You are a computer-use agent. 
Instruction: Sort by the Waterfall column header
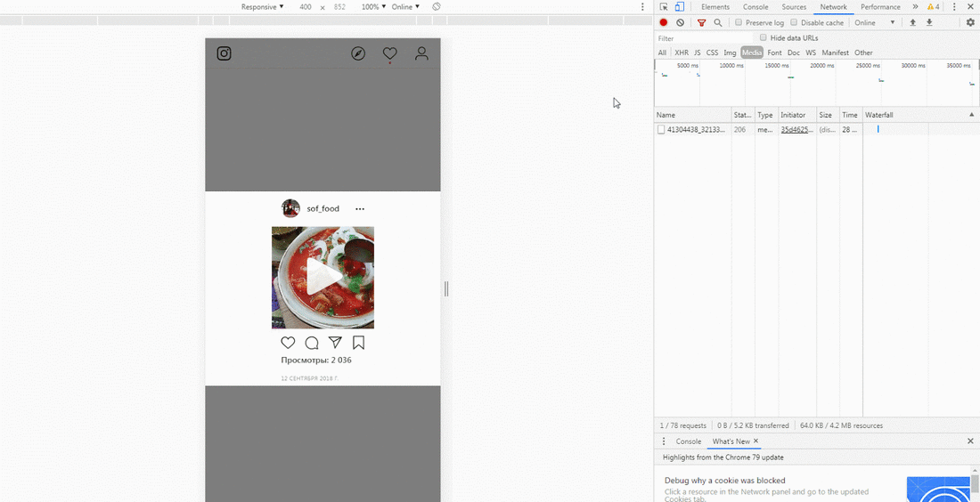920,115
